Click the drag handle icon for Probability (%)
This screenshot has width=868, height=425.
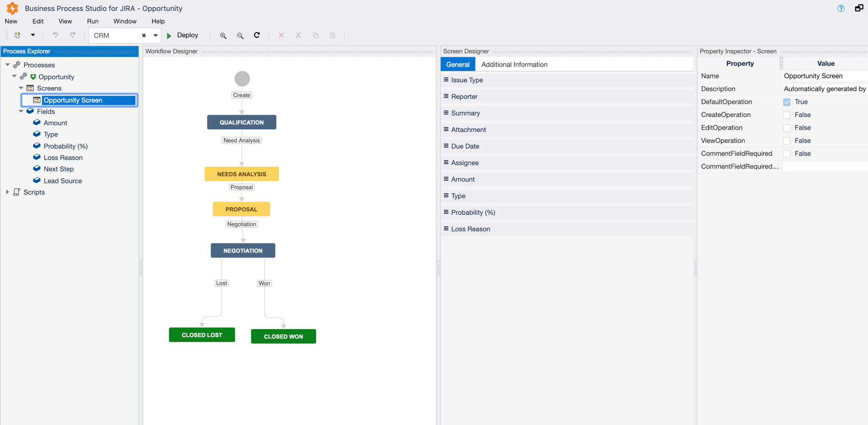tap(446, 212)
